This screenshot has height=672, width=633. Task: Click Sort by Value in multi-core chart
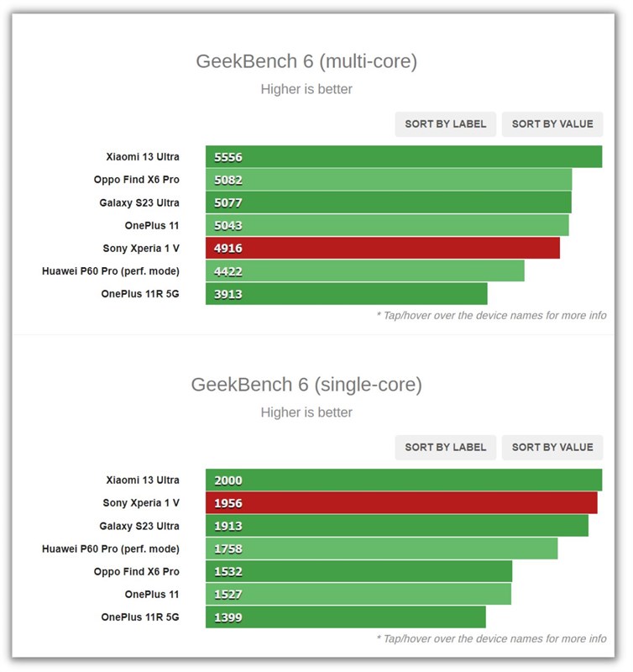[x=552, y=124]
